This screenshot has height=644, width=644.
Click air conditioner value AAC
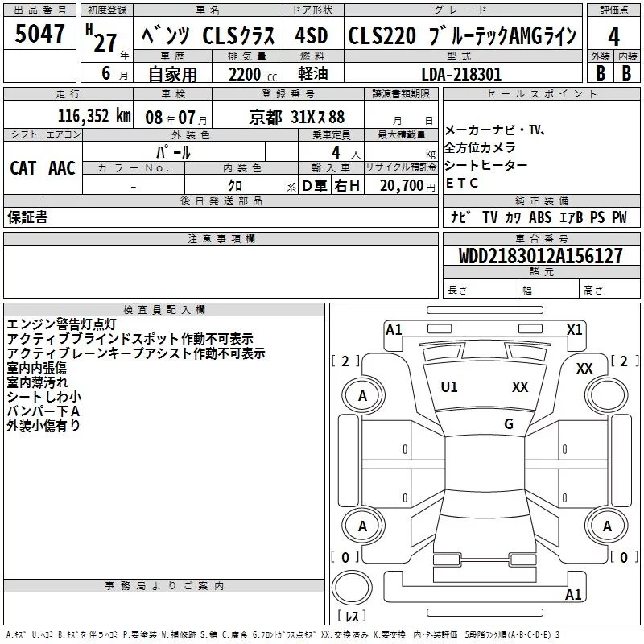point(62,168)
